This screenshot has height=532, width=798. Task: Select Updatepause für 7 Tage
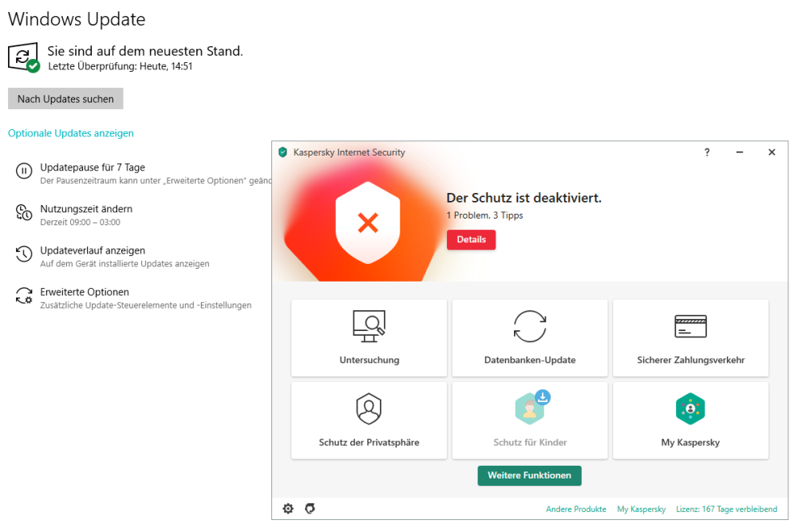click(x=93, y=167)
